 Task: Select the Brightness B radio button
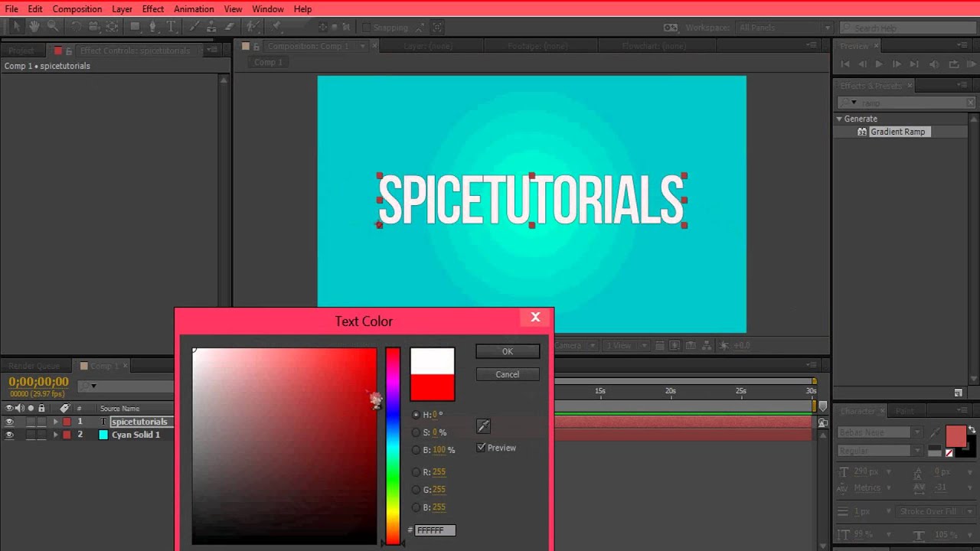416,450
